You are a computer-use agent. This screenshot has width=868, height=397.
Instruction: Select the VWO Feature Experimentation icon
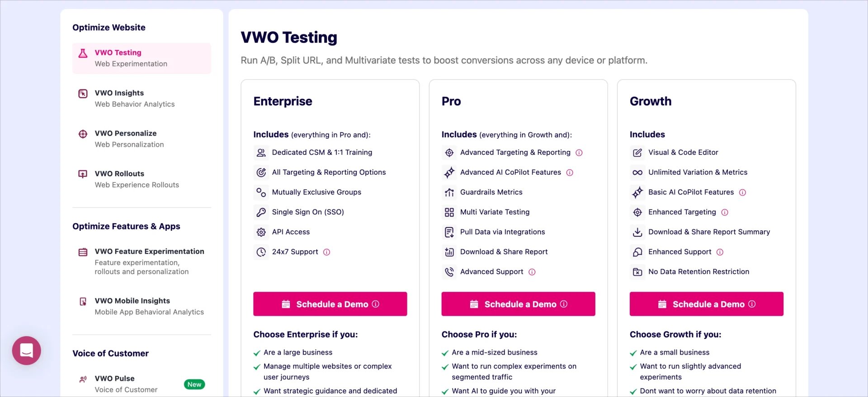point(83,252)
